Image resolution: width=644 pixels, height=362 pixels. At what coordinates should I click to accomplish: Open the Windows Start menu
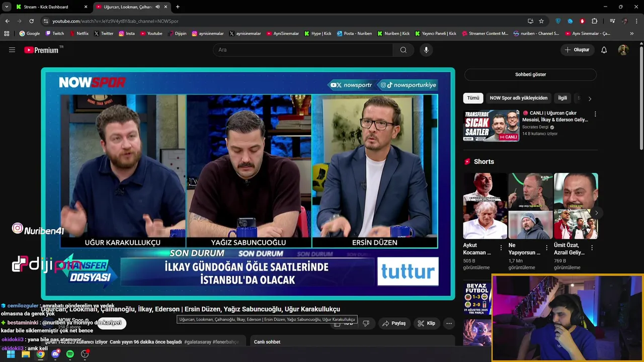(11, 354)
